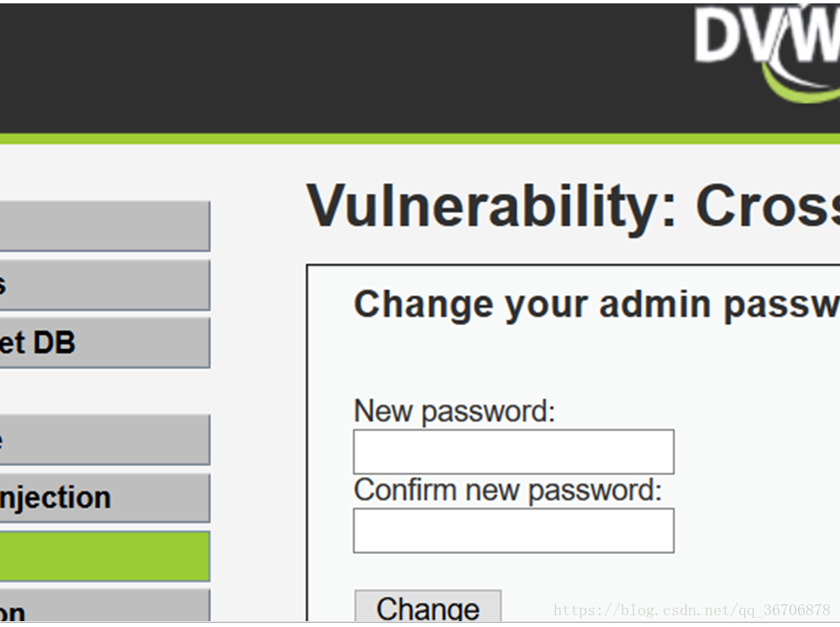Open the topmost blank sidebar menu button

click(x=104, y=226)
